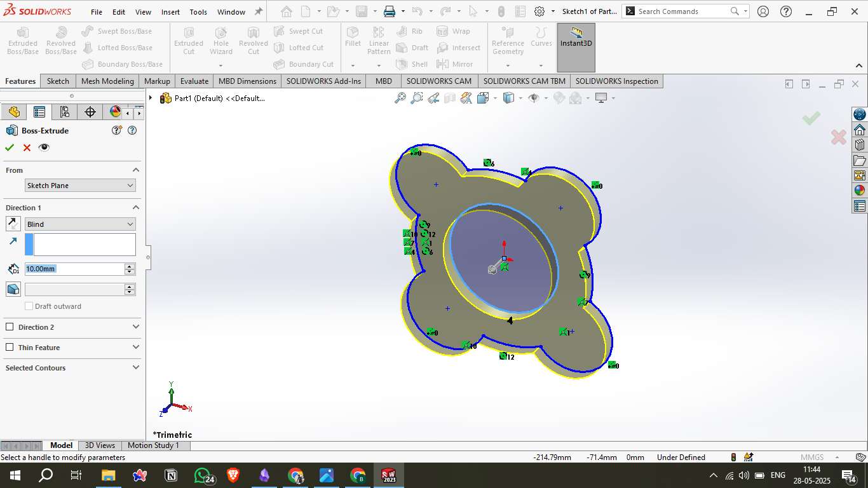Viewport: 868px width, 488px height.
Task: Click Zoom to Area icon
Action: click(417, 98)
